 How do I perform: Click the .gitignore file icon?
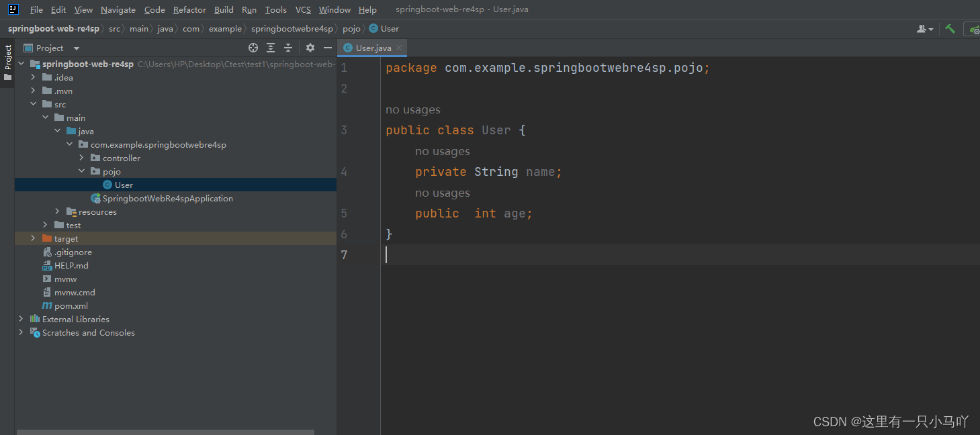pos(47,252)
